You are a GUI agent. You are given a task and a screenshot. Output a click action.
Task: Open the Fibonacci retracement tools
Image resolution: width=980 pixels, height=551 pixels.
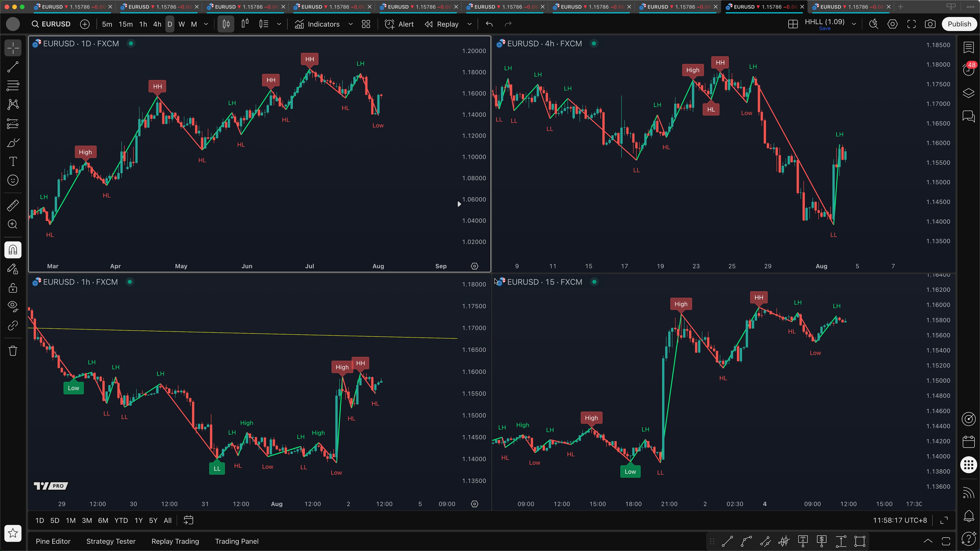(13, 86)
